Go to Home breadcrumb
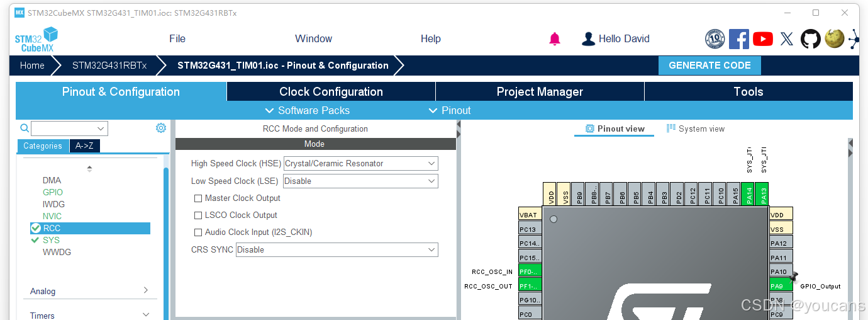868x320 pixels. [32, 66]
